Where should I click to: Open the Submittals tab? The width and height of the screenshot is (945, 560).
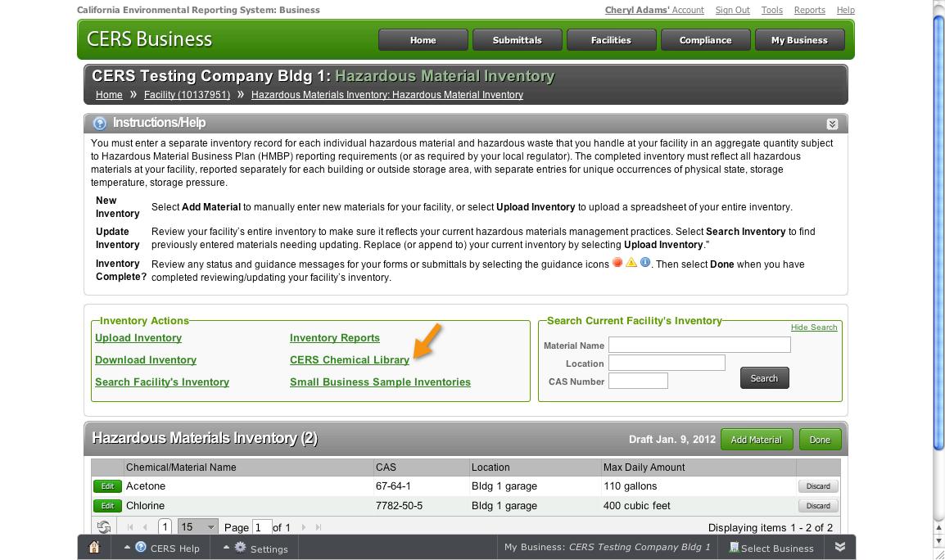517,40
